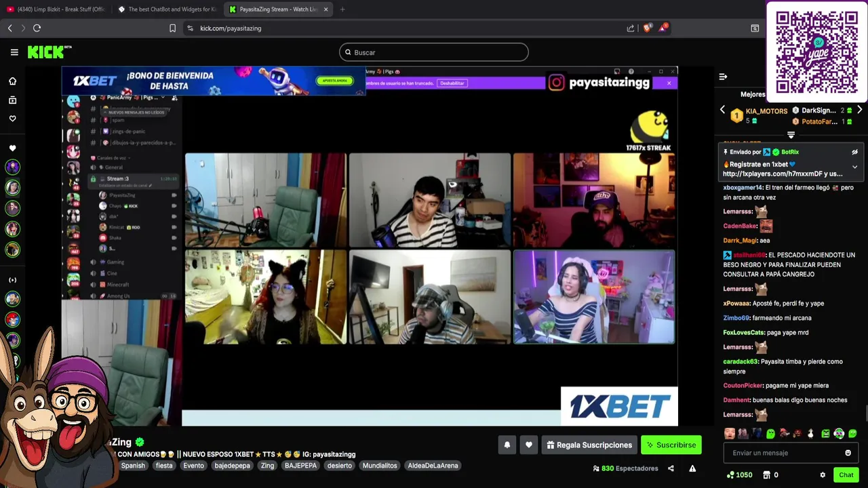Bookmark this page in address bar
Screen dimensions: 868x488
point(172,28)
